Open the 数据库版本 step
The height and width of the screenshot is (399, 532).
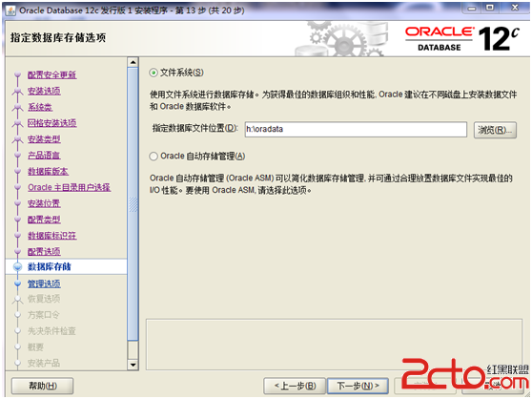tap(48, 171)
